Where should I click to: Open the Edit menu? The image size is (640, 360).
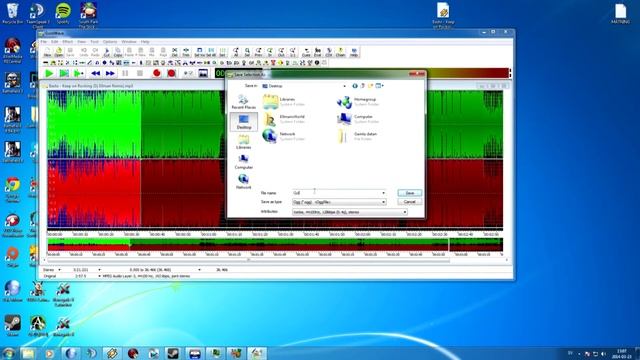[54, 42]
